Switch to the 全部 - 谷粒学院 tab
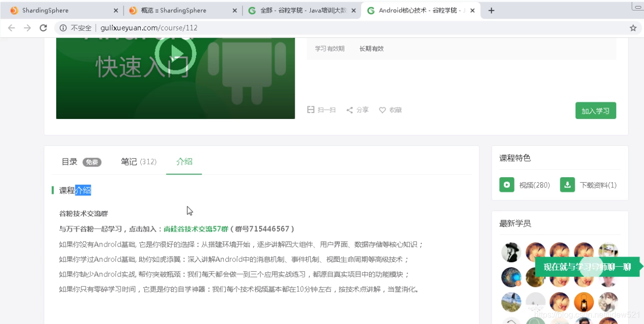Screen dimensions: 644x324 click(301, 10)
